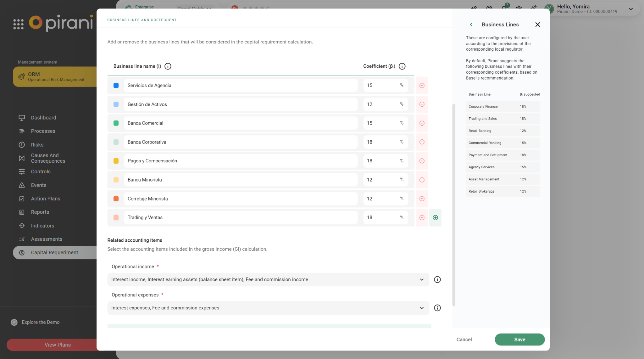Show info for Operational expenses field

[x=437, y=308]
